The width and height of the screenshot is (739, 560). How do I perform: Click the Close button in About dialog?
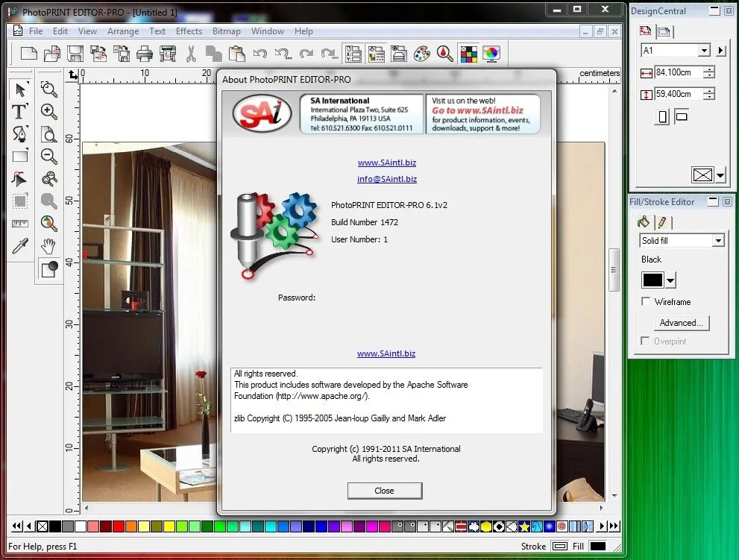[x=385, y=491]
